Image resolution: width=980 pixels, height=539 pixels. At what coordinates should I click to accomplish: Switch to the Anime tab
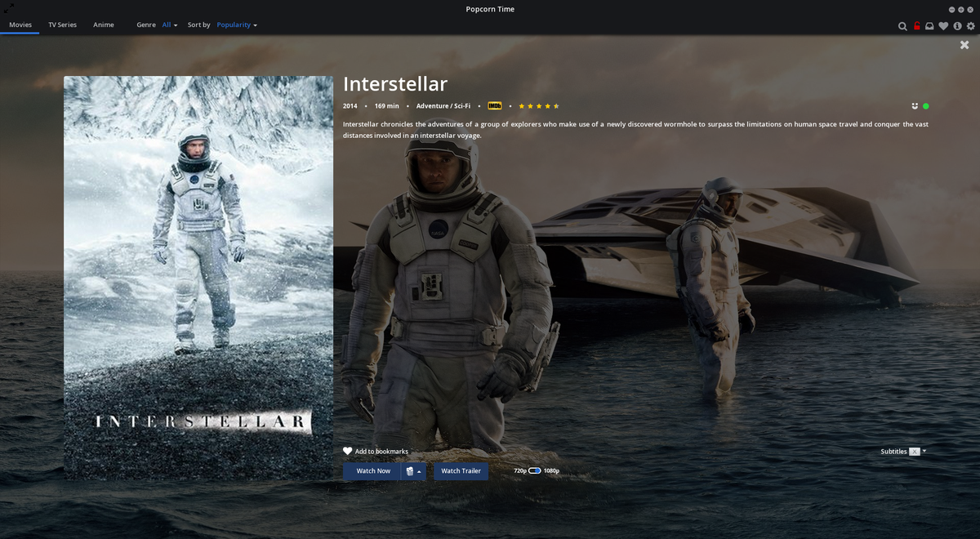104,25
